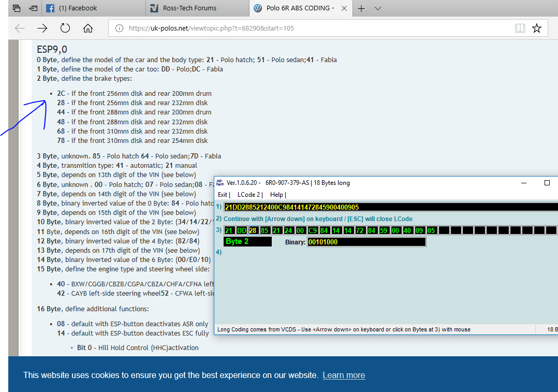This screenshot has height=392, width=558.
Task: Select the highlighted 28 byte cell
Action: click(x=253, y=230)
